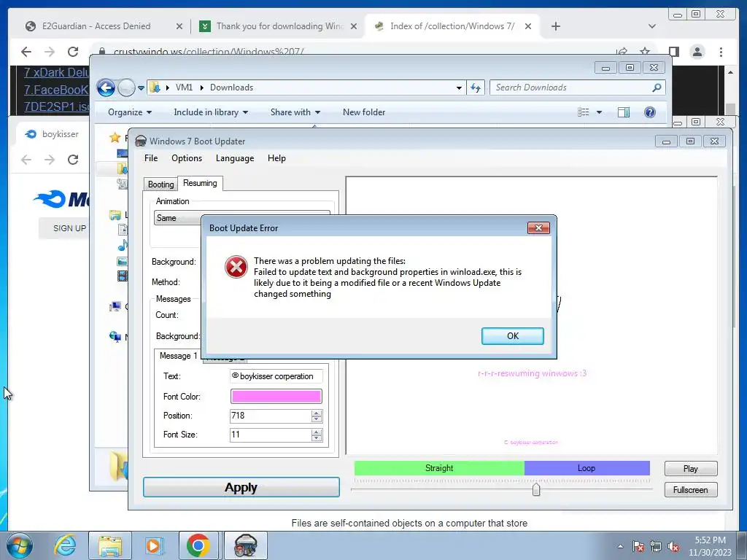Open the Include in library dropdown

(211, 112)
